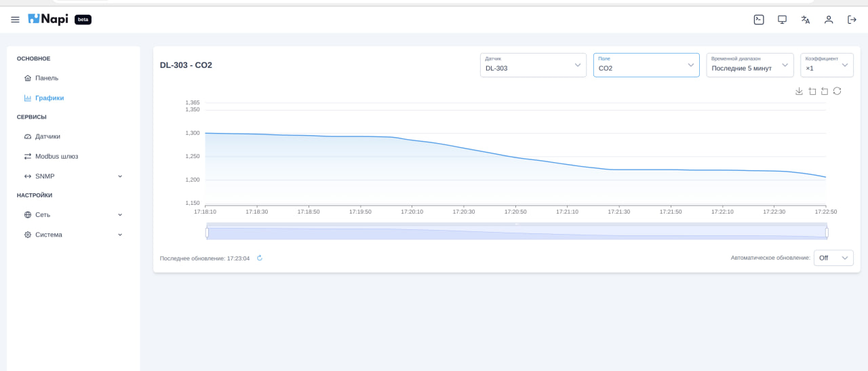The width and height of the screenshot is (868, 371).
Task: Open the Датчик DL-303 dropdown
Action: pyautogui.click(x=533, y=65)
